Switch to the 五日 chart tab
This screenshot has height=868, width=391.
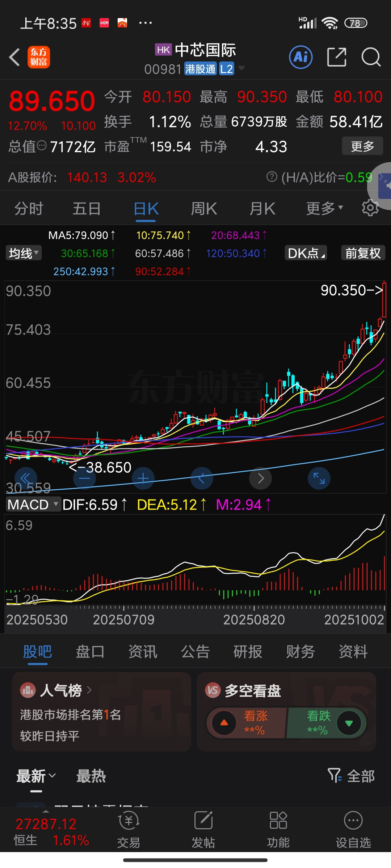(x=87, y=208)
